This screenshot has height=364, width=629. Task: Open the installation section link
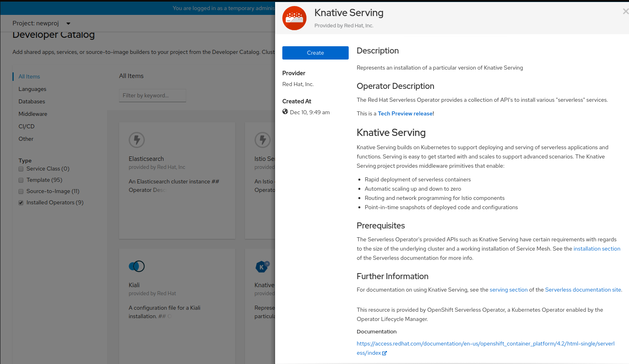597,249
